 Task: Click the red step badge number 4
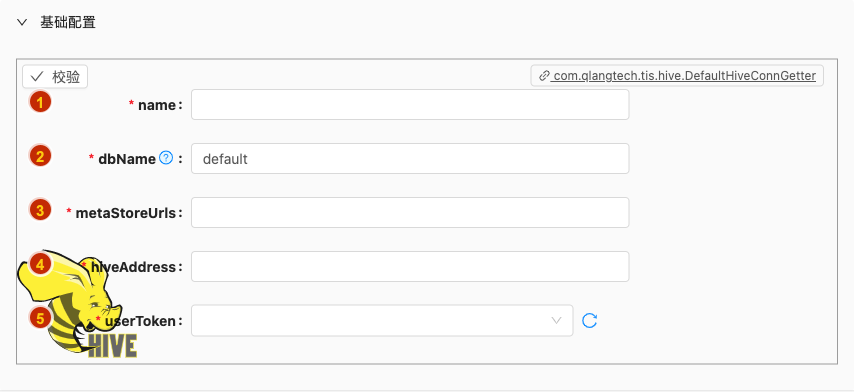(x=40, y=264)
